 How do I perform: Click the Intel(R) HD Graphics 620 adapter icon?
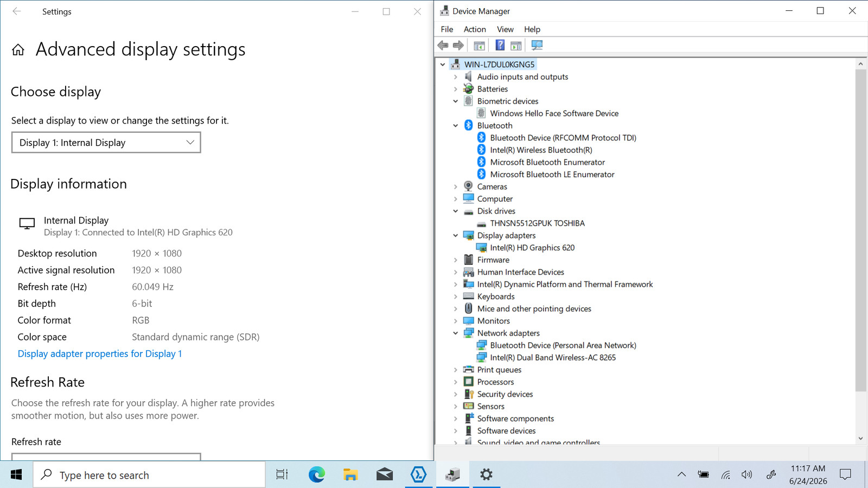[x=481, y=248]
